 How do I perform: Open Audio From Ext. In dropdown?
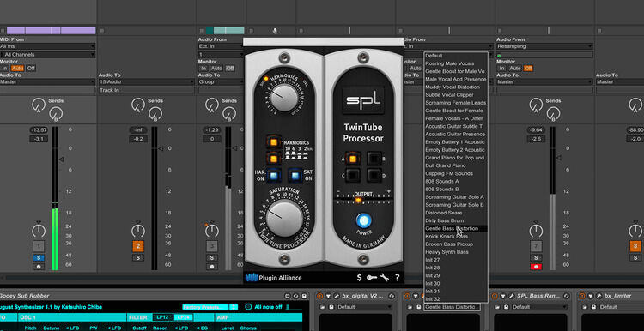tap(221, 47)
